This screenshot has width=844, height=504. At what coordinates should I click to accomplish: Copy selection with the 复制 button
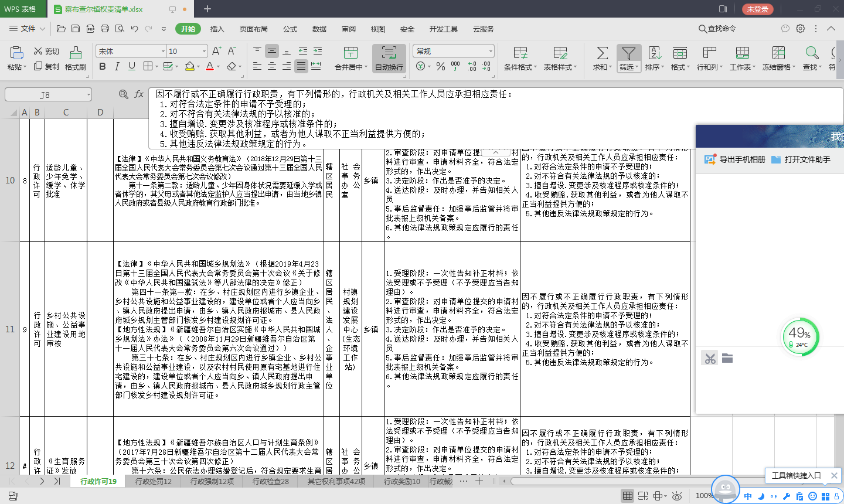pyautogui.click(x=46, y=67)
